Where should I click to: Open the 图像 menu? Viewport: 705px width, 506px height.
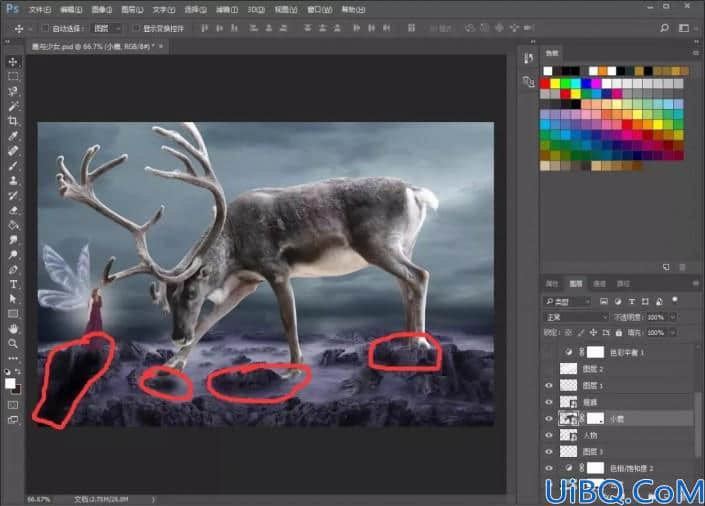102,9
